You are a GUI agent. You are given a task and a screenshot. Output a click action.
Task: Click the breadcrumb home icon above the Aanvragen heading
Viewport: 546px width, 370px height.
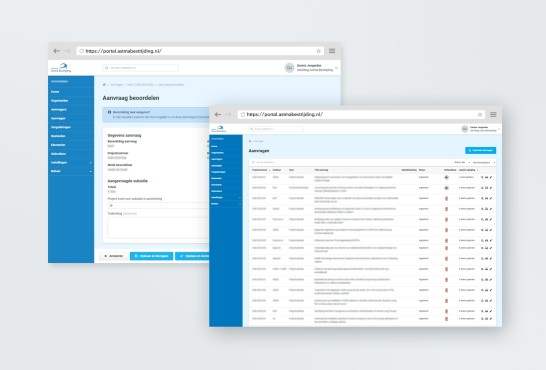click(250, 141)
